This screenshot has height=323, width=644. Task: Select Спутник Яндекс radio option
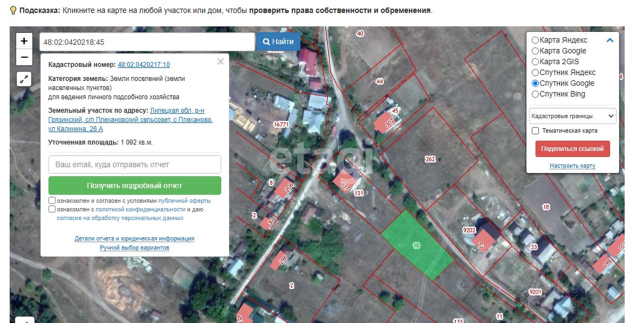click(x=535, y=73)
